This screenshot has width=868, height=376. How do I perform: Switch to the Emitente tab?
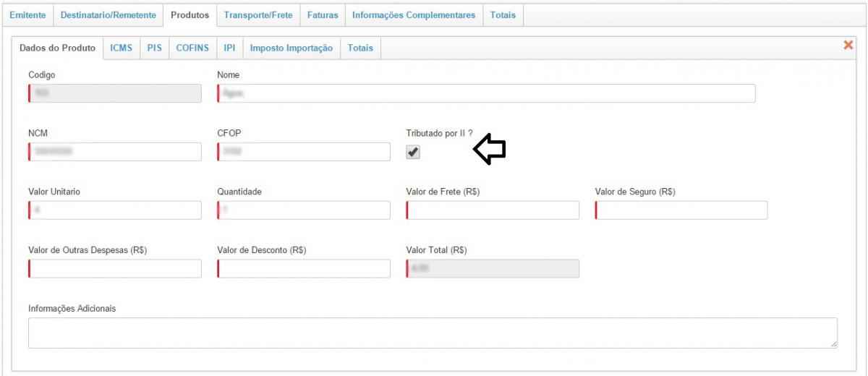[28, 14]
